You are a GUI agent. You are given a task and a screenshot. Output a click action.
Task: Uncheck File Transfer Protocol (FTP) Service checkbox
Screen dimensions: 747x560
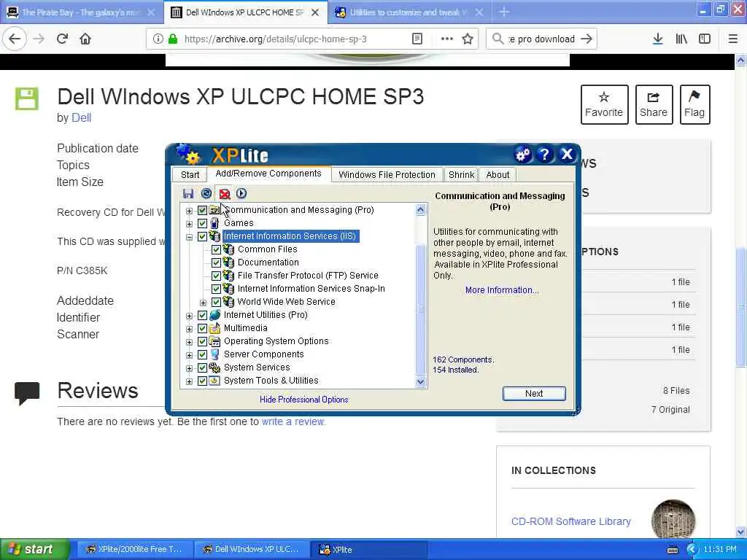click(x=216, y=276)
